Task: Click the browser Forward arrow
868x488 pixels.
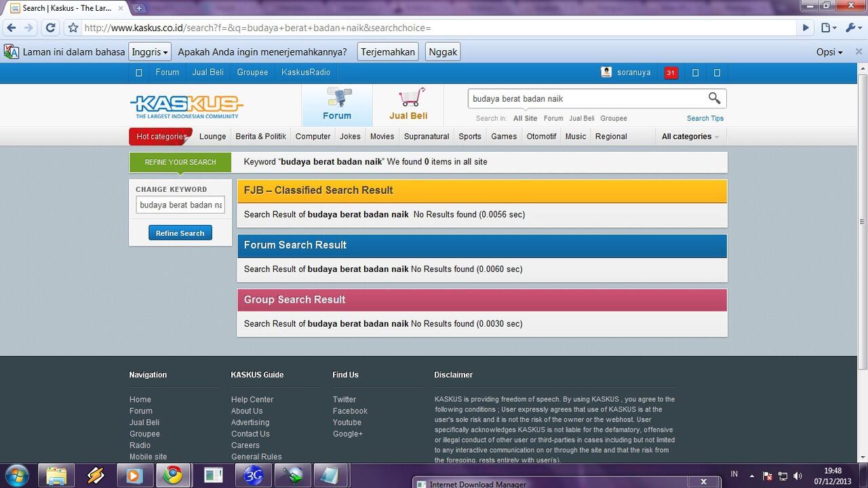Action: point(28,28)
